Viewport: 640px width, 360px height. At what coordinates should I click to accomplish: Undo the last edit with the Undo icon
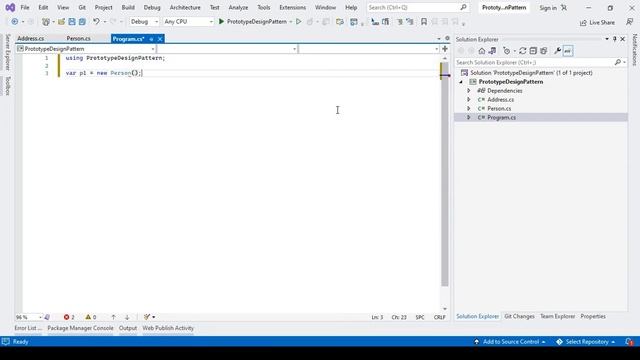(x=96, y=22)
